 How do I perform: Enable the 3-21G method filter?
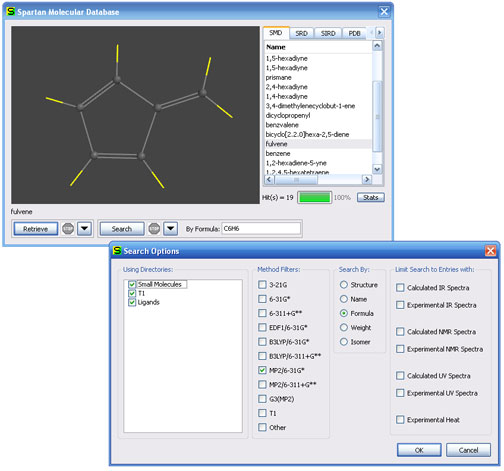pyautogui.click(x=262, y=285)
